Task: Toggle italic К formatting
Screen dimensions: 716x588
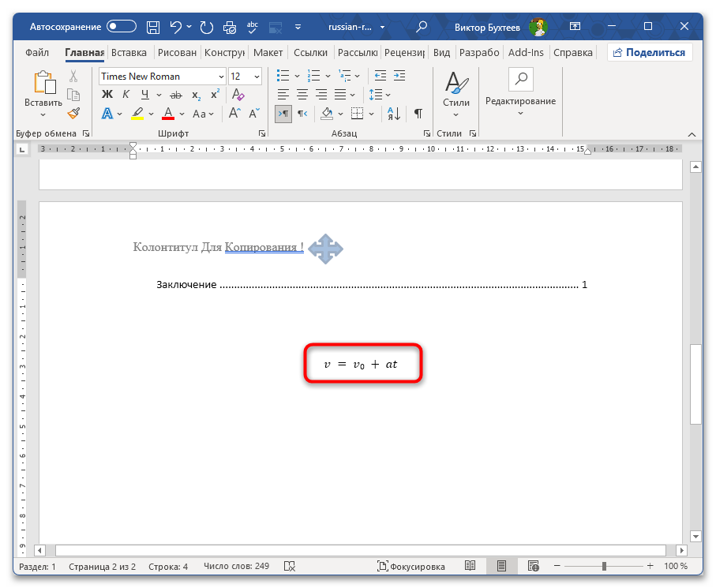Action: 126,95
